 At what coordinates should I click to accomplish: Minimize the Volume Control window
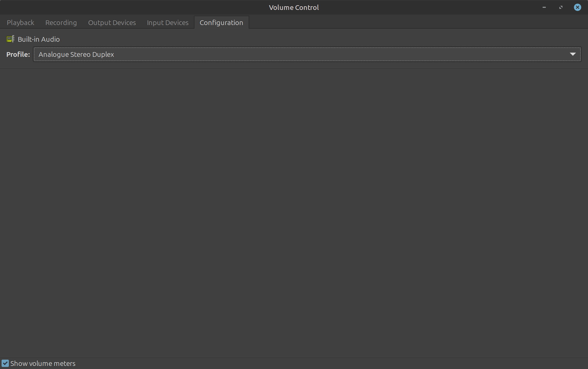coord(544,7)
